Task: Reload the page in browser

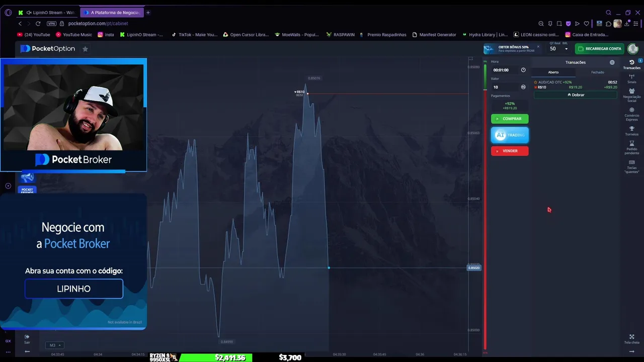Action: tap(38, 24)
